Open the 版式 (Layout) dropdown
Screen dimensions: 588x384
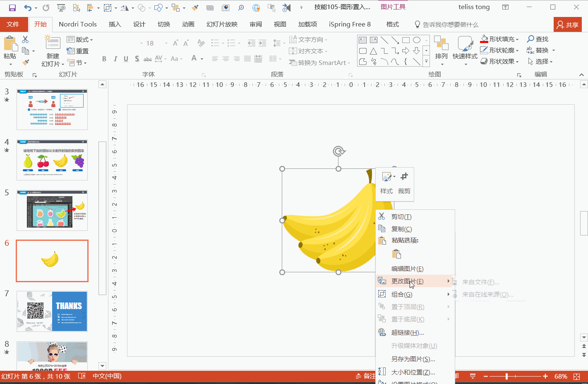(80, 39)
